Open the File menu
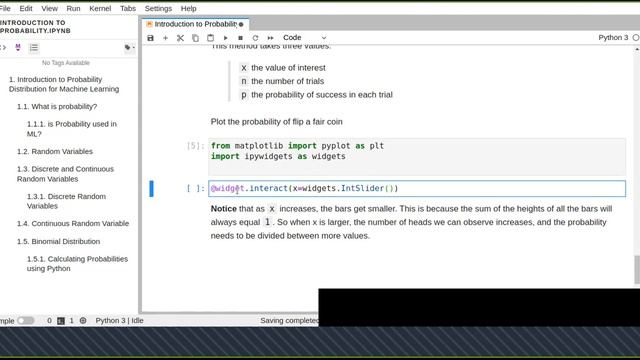This screenshot has height=360, width=640. [5, 8]
